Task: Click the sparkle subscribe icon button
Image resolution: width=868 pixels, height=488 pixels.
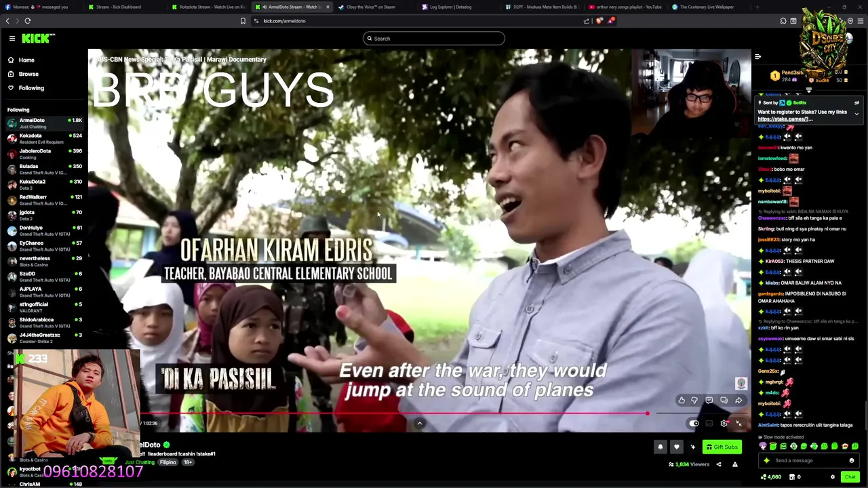Action: click(x=692, y=447)
